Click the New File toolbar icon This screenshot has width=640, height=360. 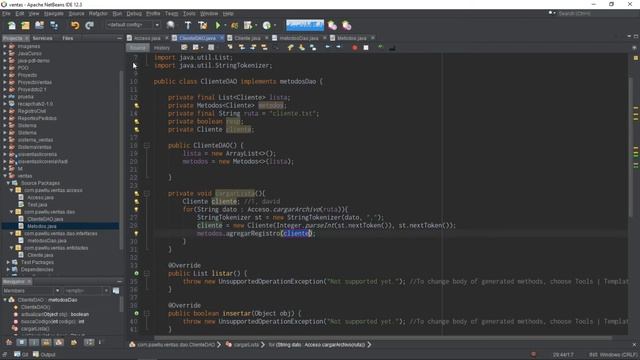coord(11,25)
